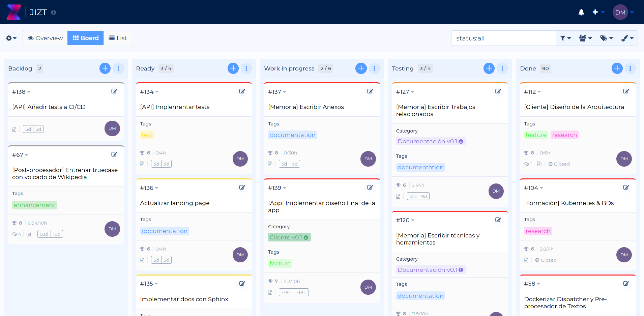Click the DM assignee avatar on card #138
The height and width of the screenshot is (316, 644).
point(112,128)
